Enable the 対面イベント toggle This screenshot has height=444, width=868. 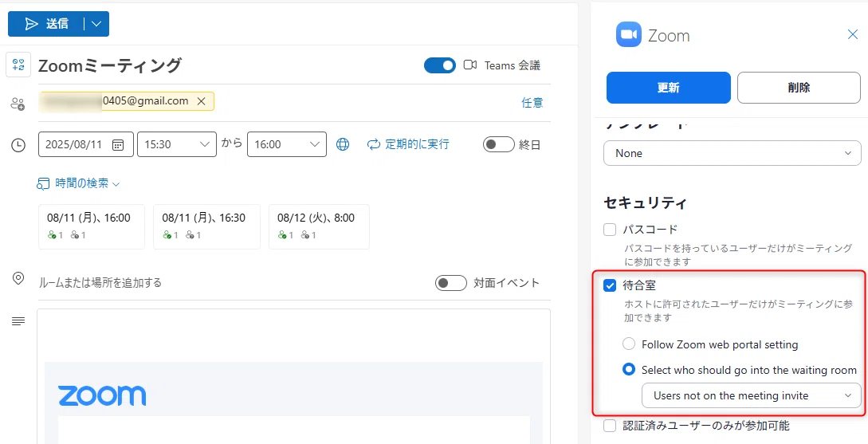(x=450, y=283)
